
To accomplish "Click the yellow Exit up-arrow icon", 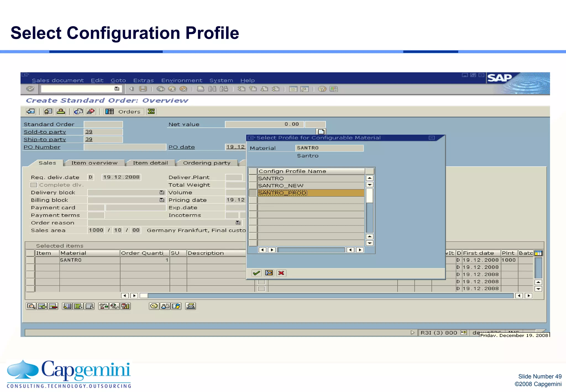I will coord(172,89).
